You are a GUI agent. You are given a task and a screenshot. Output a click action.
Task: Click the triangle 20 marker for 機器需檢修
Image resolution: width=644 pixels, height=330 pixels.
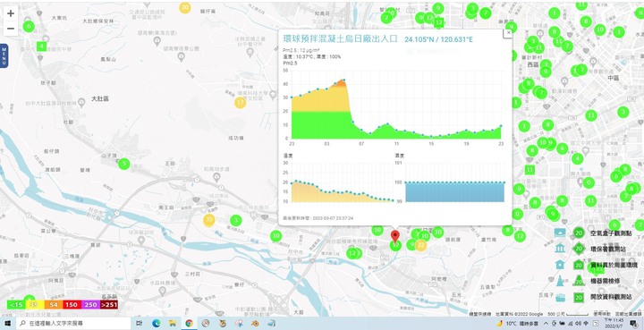coord(579,281)
